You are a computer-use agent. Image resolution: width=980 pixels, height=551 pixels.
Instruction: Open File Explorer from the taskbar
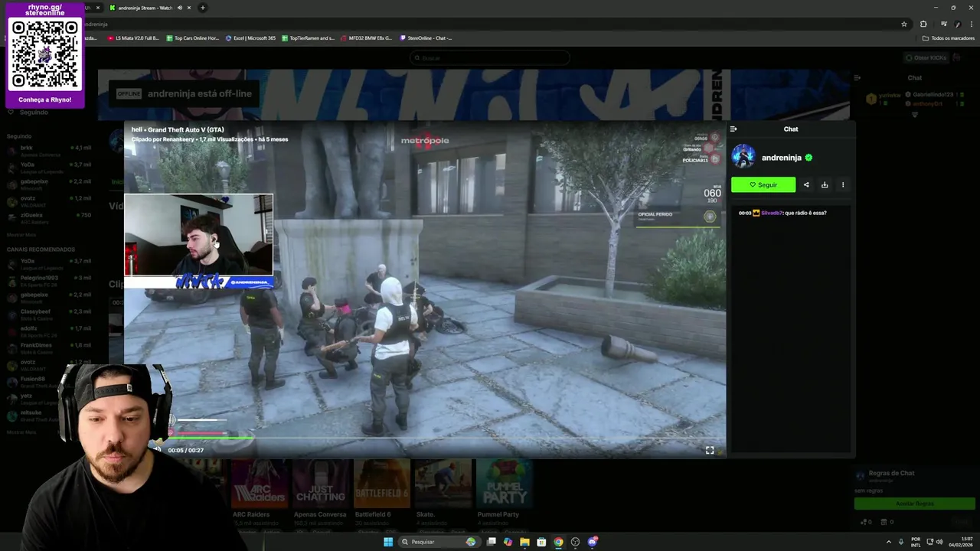524,542
